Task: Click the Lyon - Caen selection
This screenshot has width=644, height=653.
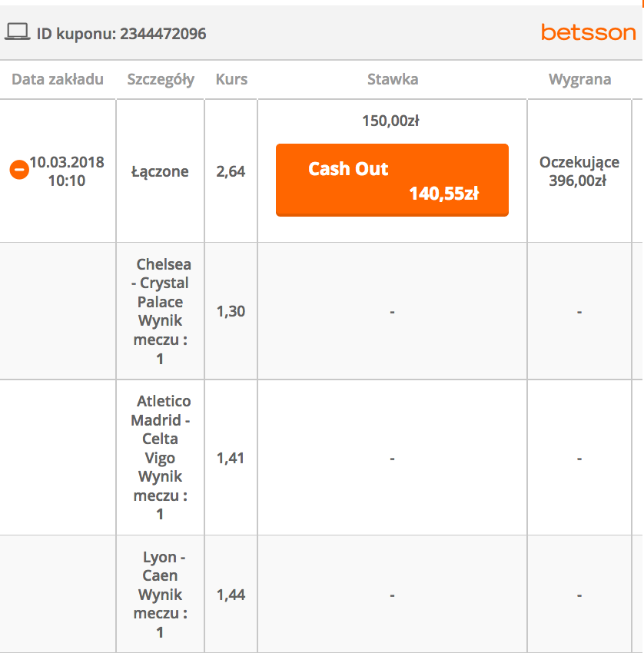Action: point(160,594)
